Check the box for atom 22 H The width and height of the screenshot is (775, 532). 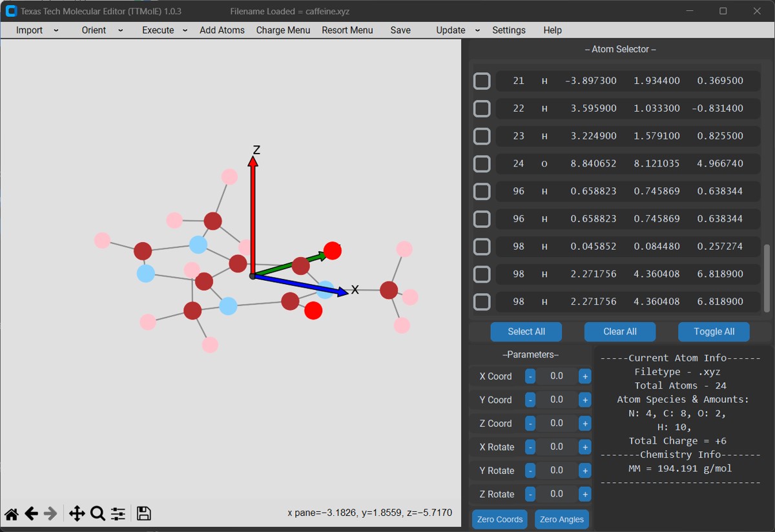[x=482, y=108]
